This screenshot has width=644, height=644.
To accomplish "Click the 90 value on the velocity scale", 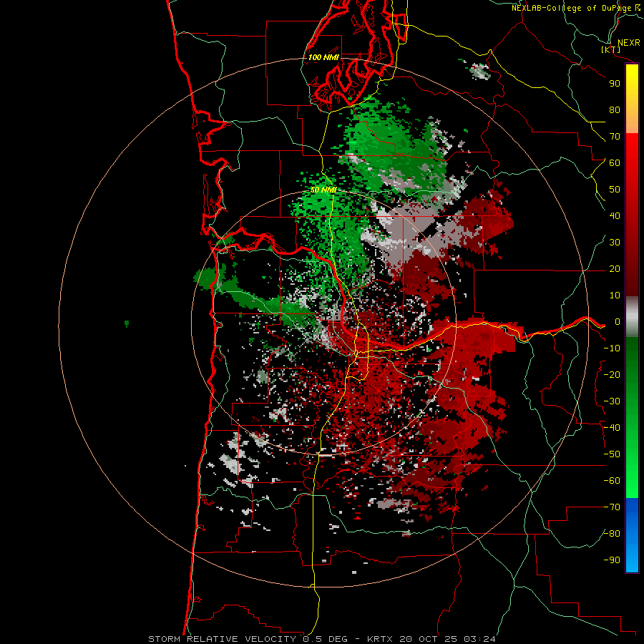I will pos(615,84).
